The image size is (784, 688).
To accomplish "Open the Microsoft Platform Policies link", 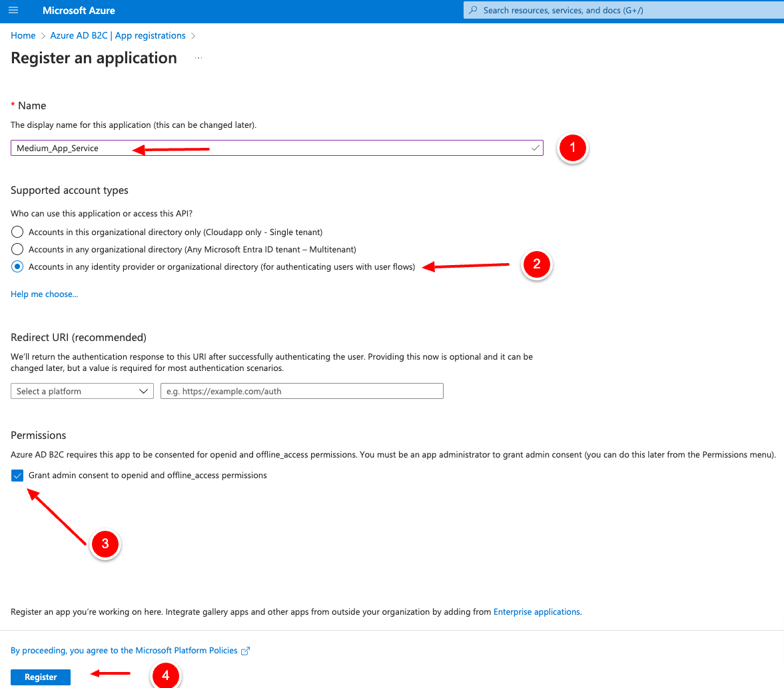I will pos(124,651).
